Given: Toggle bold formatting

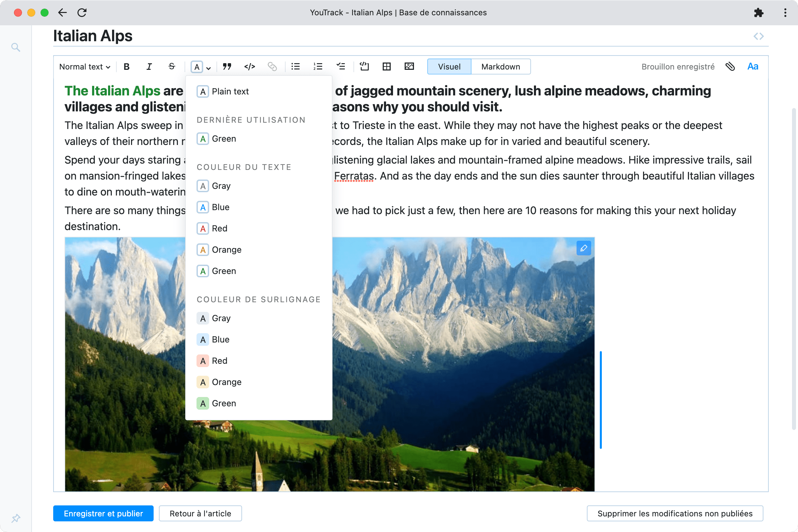Looking at the screenshot, I should click(126, 66).
